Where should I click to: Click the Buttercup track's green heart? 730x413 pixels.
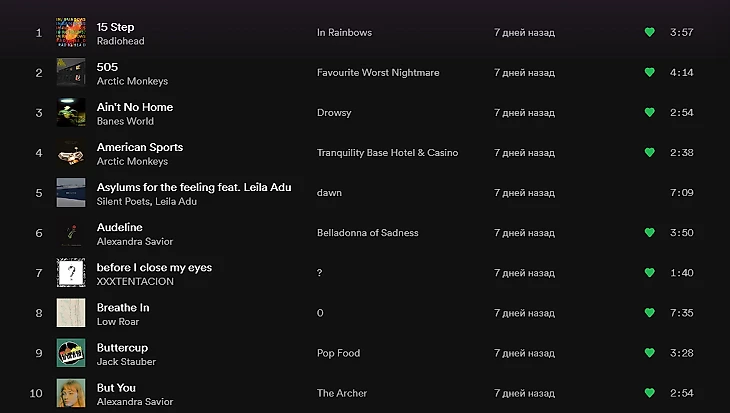tap(649, 352)
